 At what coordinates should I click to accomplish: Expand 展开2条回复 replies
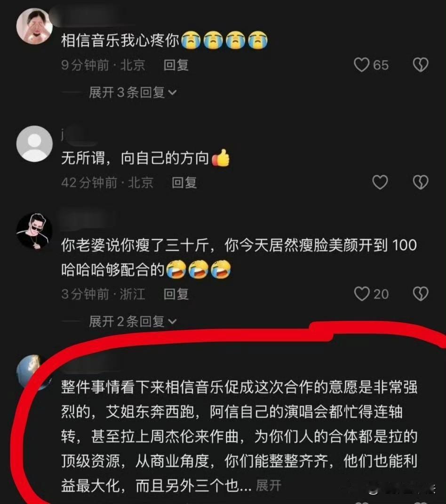pos(133,321)
